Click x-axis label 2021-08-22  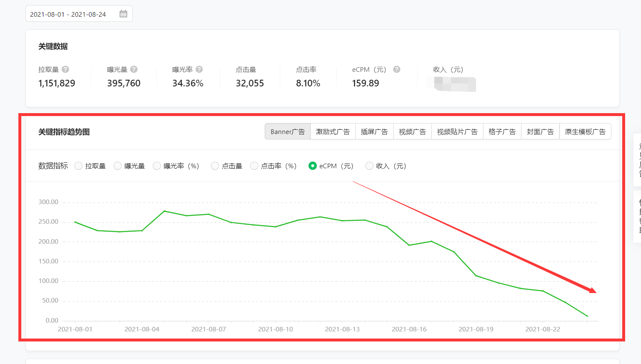[543, 329]
